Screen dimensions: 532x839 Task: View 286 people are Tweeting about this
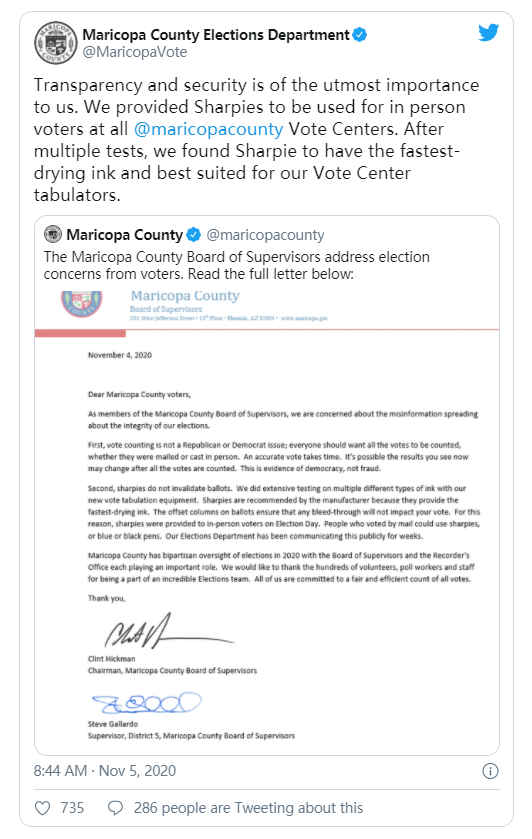click(248, 807)
